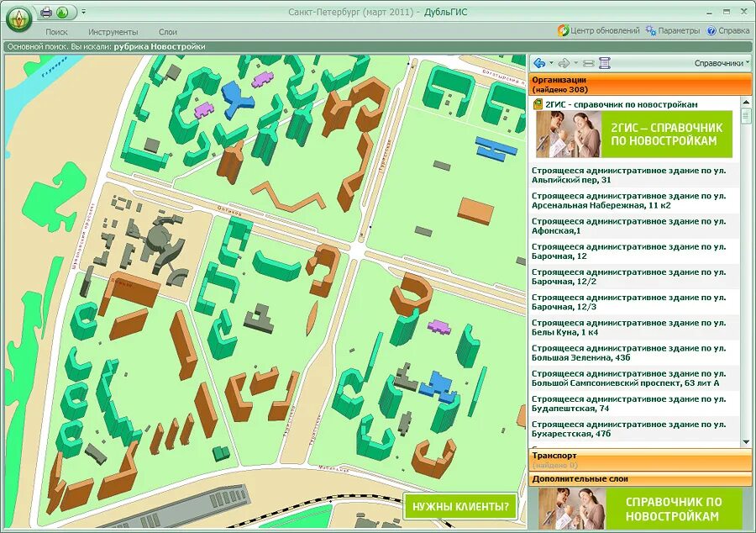Click bottom СПРАВОЧНИК ПО НОВОСТРОЙКАМ banner
The image size is (756, 533).
pos(641,508)
